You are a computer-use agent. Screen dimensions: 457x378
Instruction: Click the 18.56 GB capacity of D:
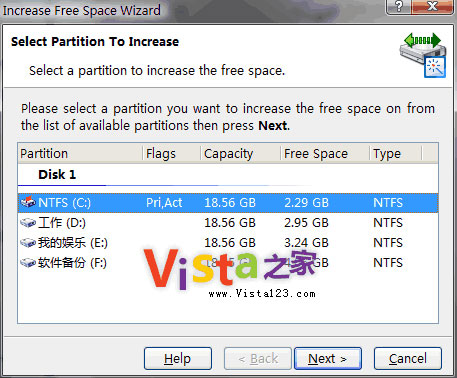coord(230,223)
